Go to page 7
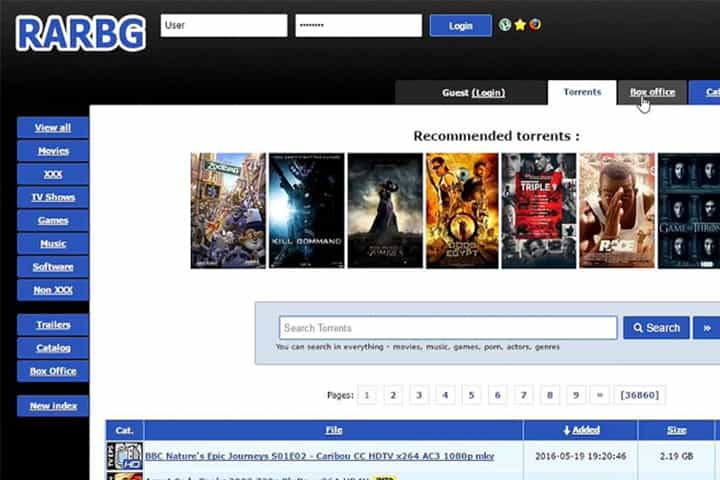 tap(523, 395)
